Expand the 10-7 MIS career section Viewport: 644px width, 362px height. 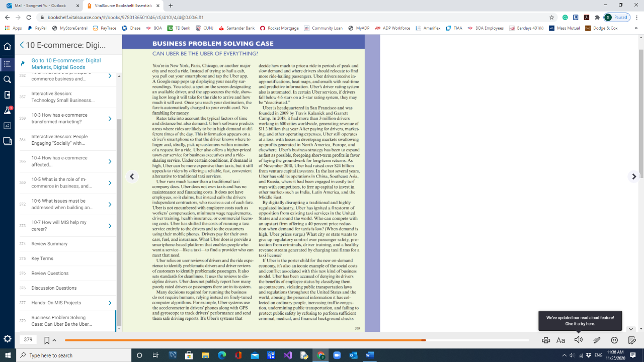pyautogui.click(x=110, y=226)
